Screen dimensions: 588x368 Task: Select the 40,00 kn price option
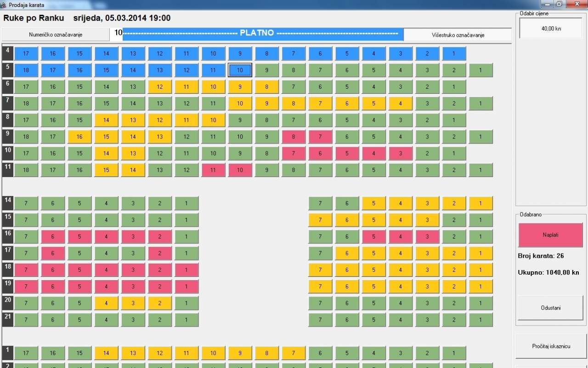551,29
